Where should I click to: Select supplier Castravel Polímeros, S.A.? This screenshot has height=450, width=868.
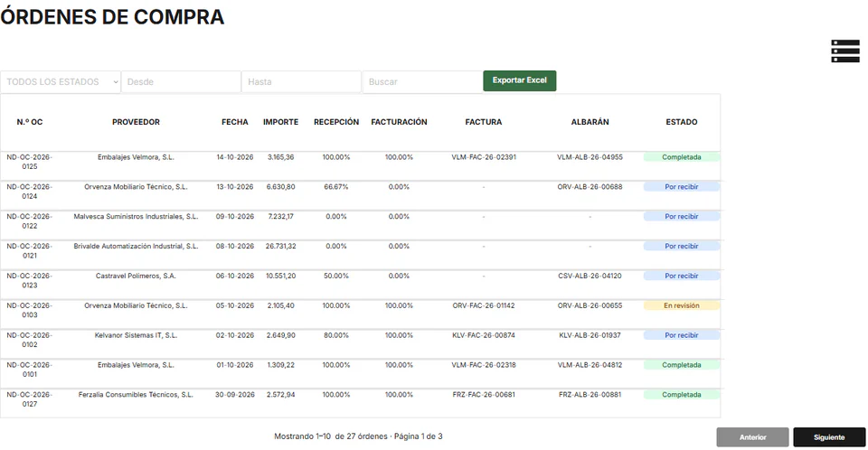(137, 277)
